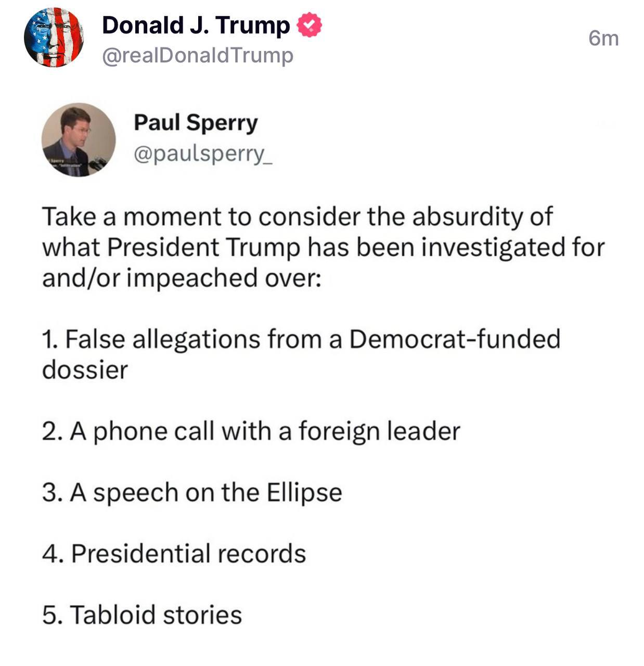Viewport: 644px width, 666px height.
Task: Click "A phone call with a foreign leader"
Action: [x=251, y=431]
